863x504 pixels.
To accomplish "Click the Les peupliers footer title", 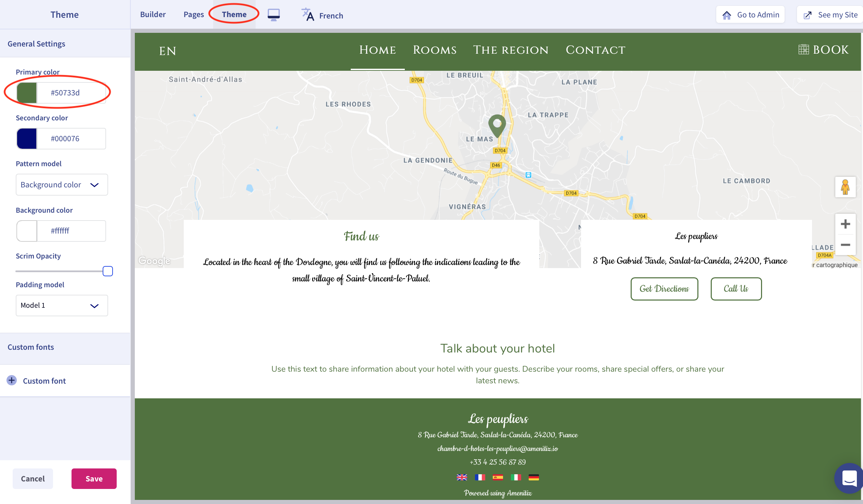I will click(x=498, y=419).
